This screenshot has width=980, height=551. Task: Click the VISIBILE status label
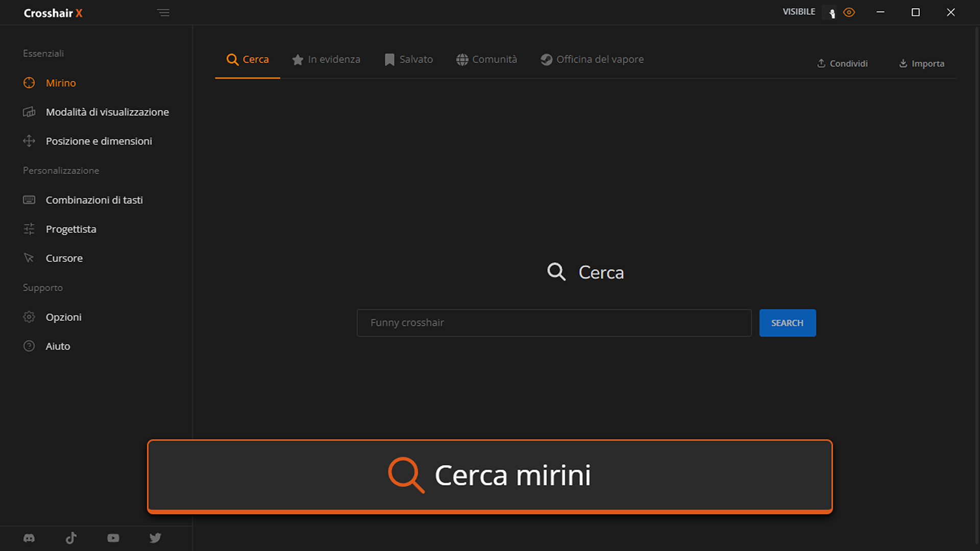pyautogui.click(x=799, y=12)
